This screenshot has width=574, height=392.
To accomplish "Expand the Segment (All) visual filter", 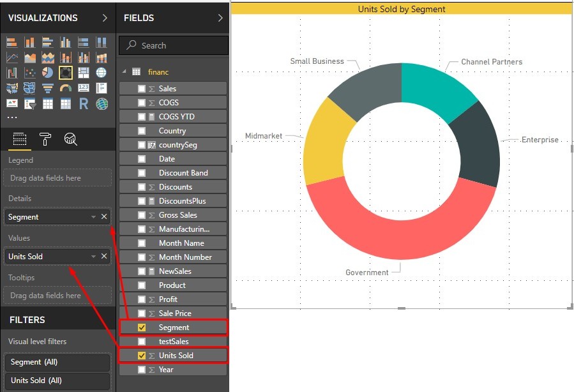I will pos(57,363).
